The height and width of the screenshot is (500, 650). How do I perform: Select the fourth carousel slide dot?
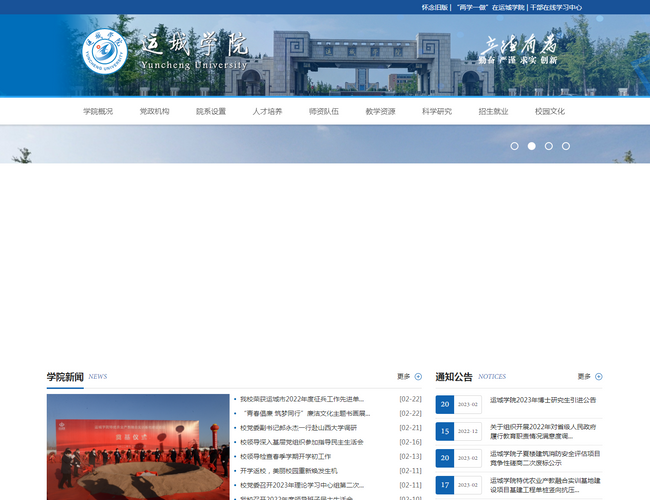565,146
